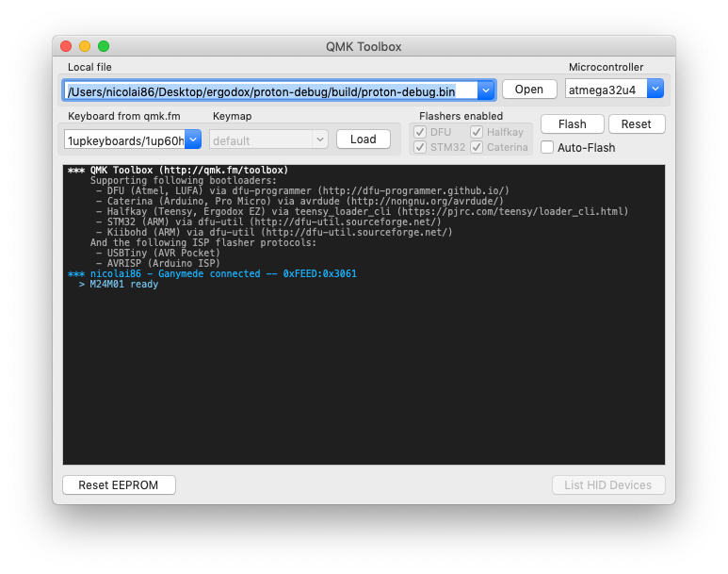Screen dimensions: 728x574
Task: Click the DFU (Atmel, LUFA) log line
Action: [x=302, y=190]
